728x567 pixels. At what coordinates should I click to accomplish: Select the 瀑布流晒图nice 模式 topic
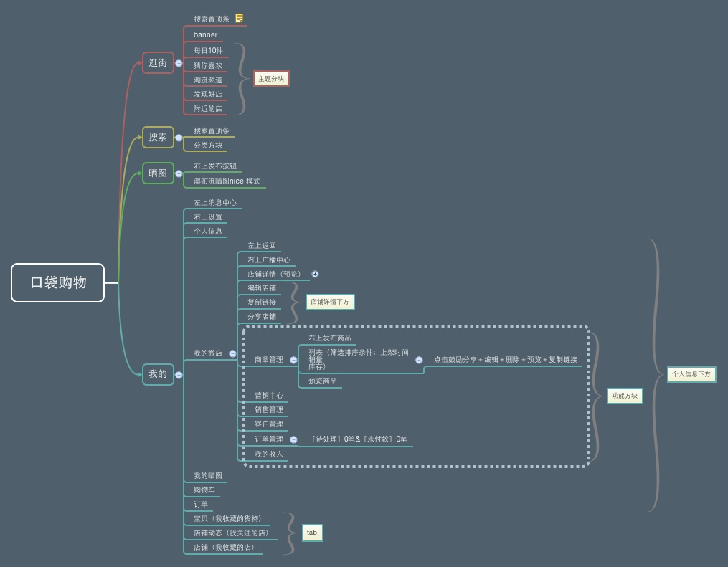227,181
